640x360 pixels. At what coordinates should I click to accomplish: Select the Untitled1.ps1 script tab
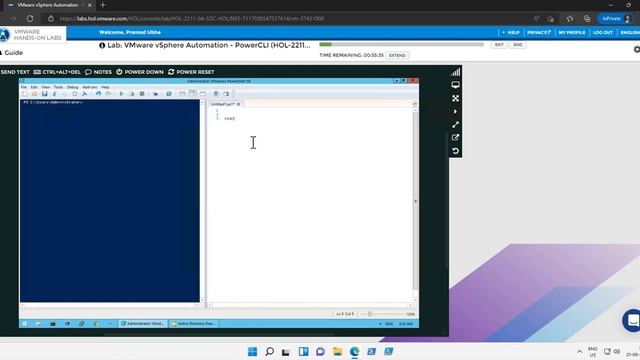(x=223, y=104)
